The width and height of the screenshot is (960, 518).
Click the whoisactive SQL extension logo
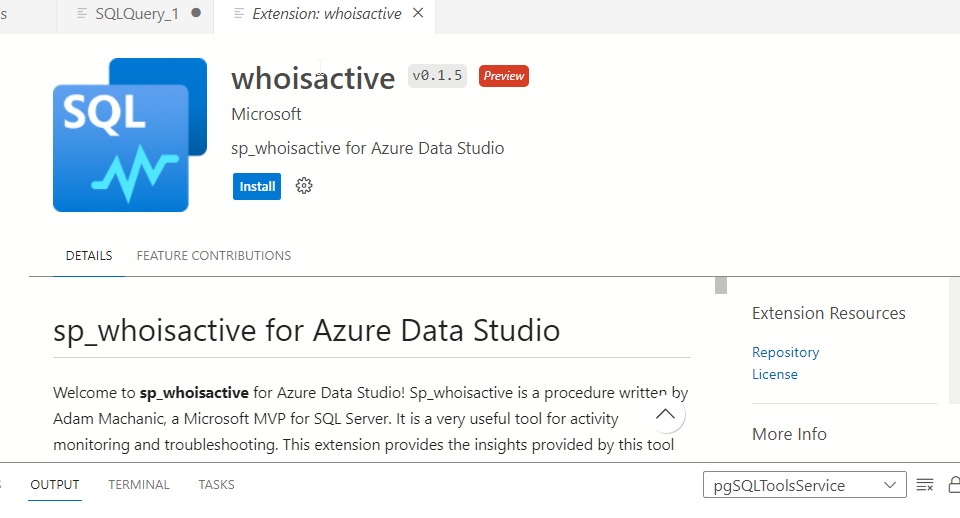click(129, 135)
